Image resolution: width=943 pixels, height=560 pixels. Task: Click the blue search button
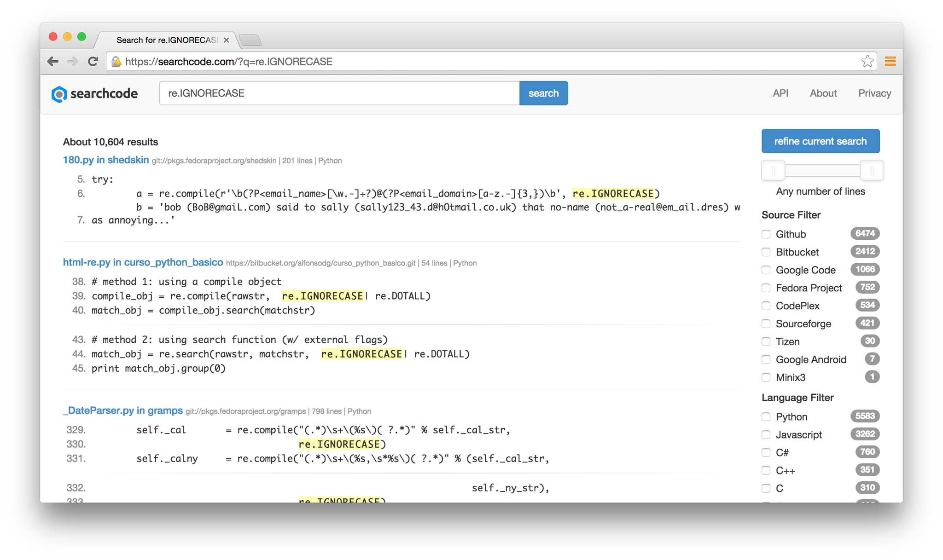(543, 93)
